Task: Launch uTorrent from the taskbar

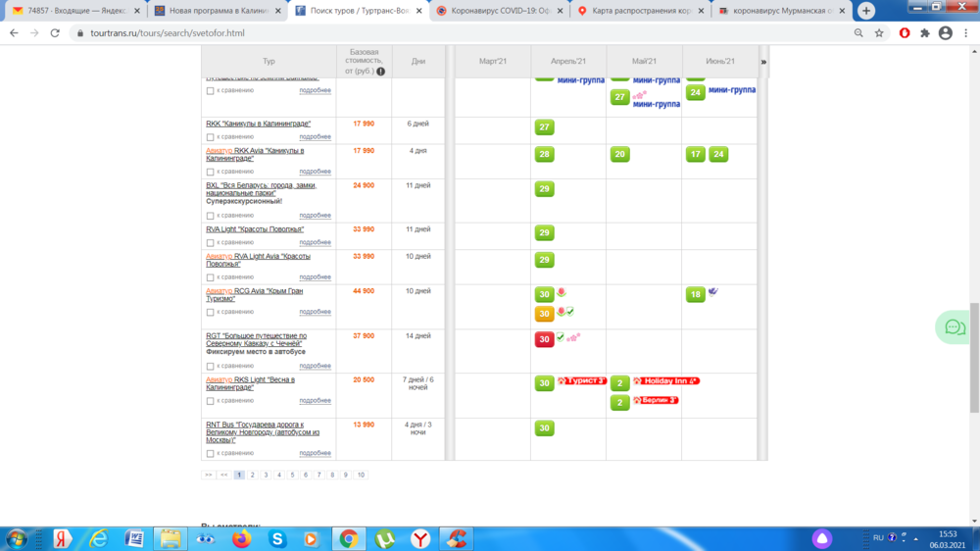Action: click(386, 538)
